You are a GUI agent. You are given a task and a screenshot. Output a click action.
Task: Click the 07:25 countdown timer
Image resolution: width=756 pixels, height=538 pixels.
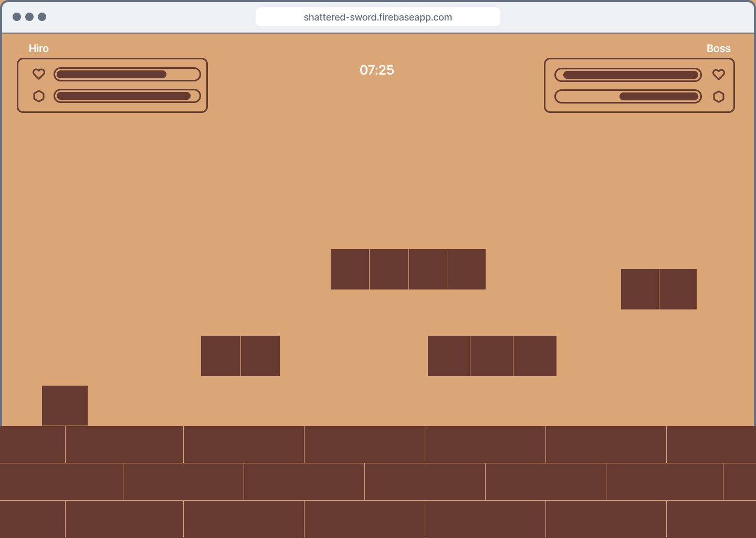pos(377,70)
